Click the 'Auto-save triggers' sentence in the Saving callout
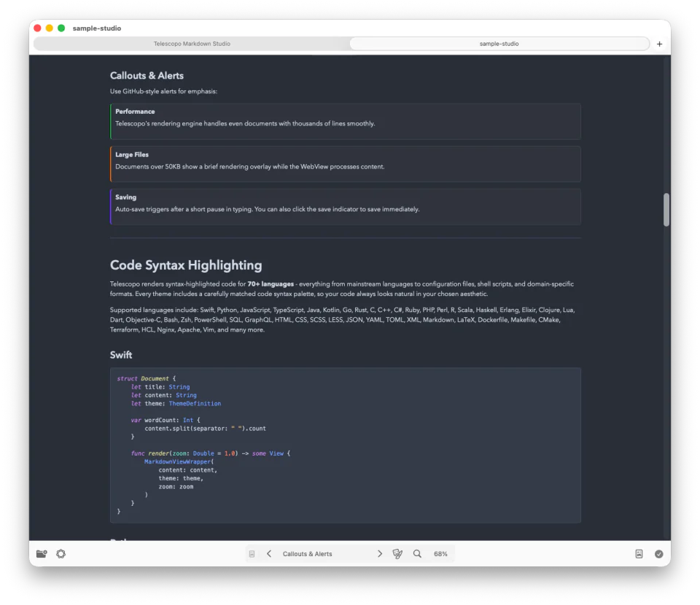Viewport: 700px width, 605px height. (268, 209)
